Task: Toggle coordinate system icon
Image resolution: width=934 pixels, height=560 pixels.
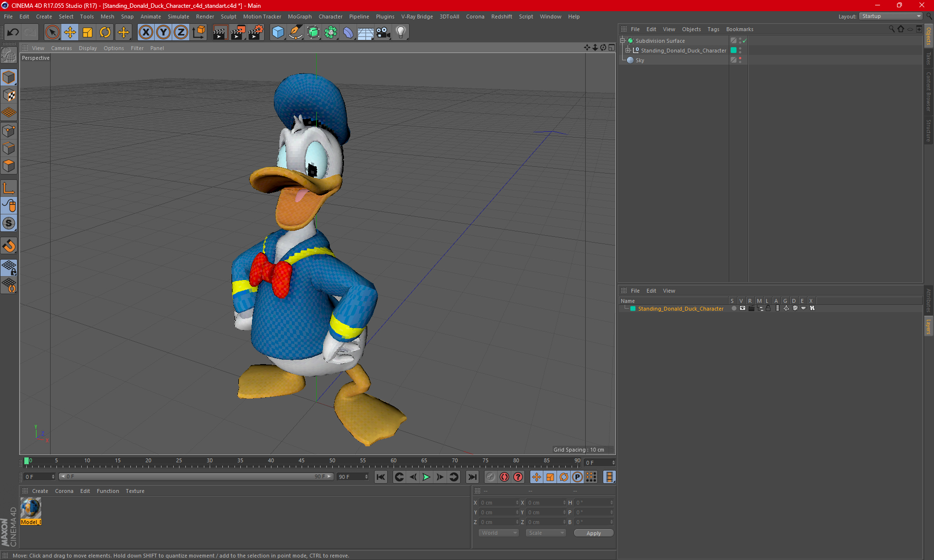Action: pyautogui.click(x=198, y=33)
